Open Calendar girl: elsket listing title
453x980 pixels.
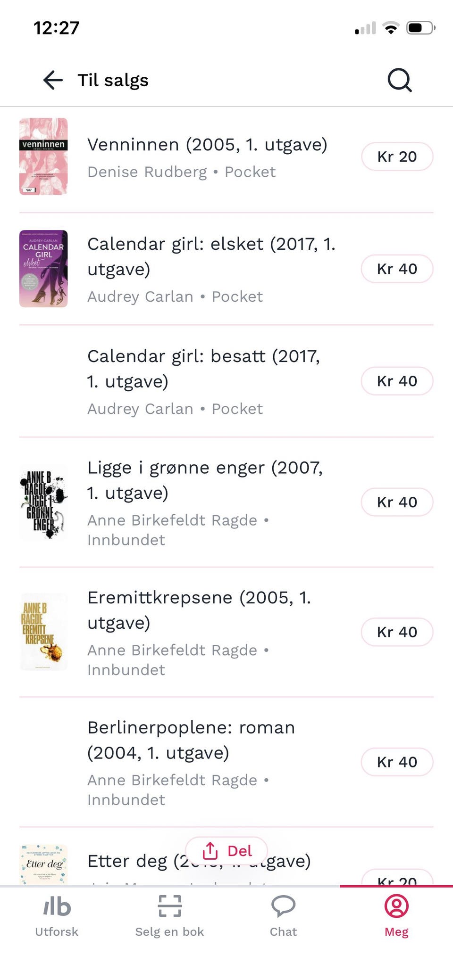click(211, 256)
